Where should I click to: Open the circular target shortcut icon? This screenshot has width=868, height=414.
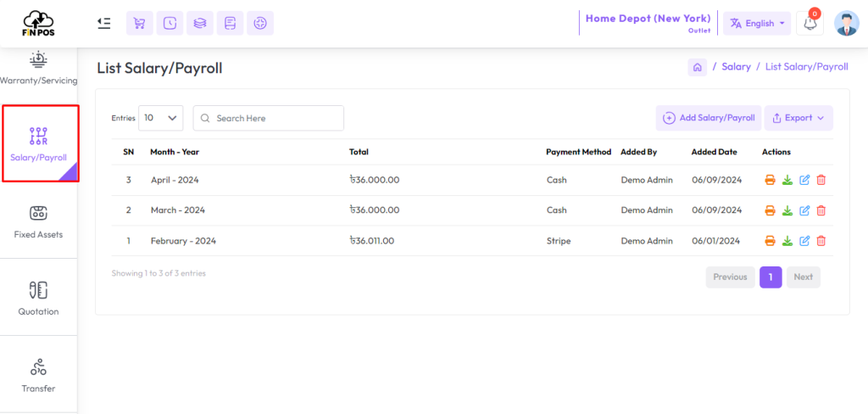(x=260, y=23)
